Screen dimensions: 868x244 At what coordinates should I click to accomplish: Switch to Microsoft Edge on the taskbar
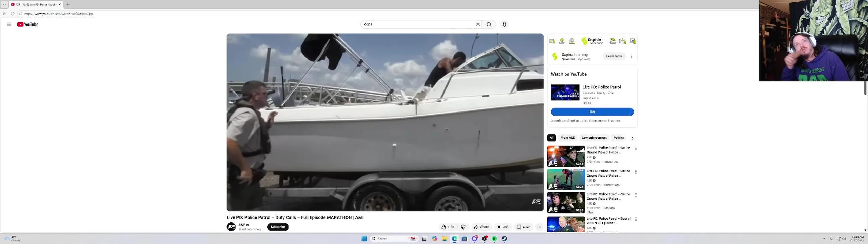(454, 239)
